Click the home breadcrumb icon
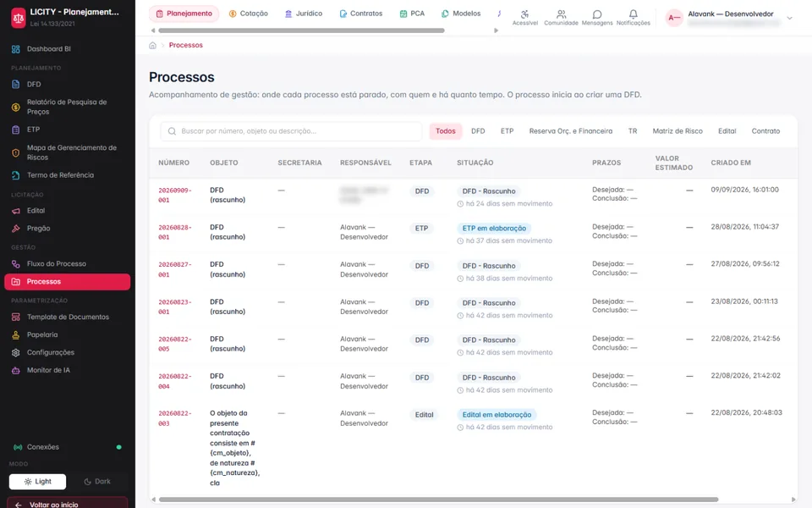 pyautogui.click(x=153, y=45)
